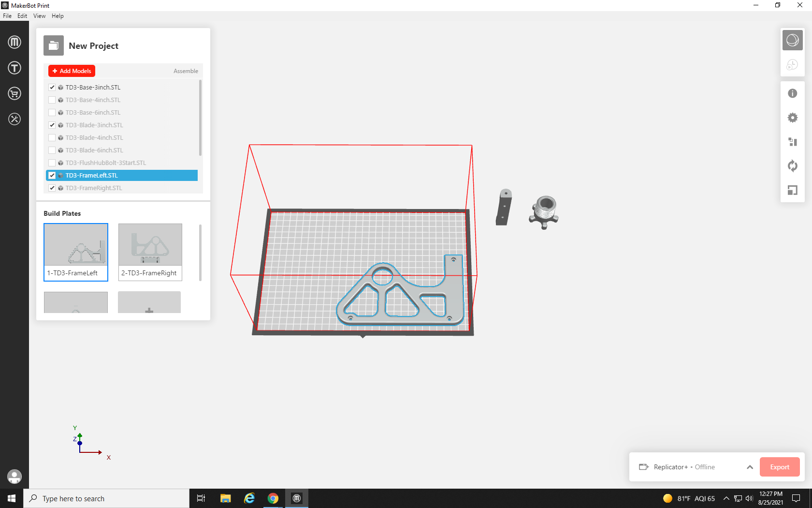
Task: Click the model list scrollbar
Action: 201,119
